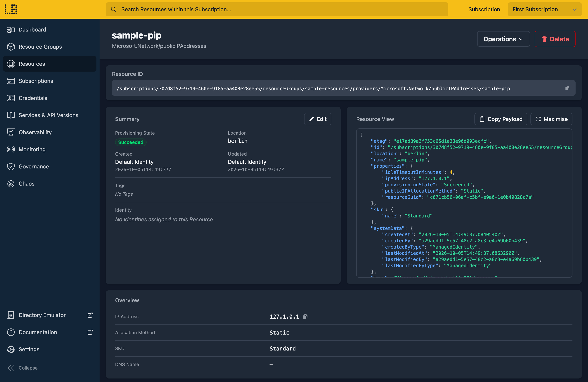Click the Monitoring broadcast icon
Screen dimensions: 588x382
click(x=11, y=149)
